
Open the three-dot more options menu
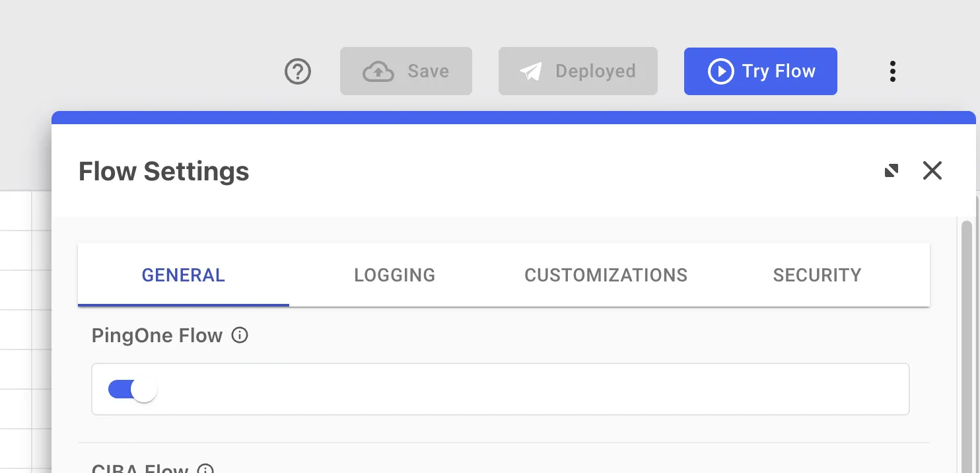point(893,71)
